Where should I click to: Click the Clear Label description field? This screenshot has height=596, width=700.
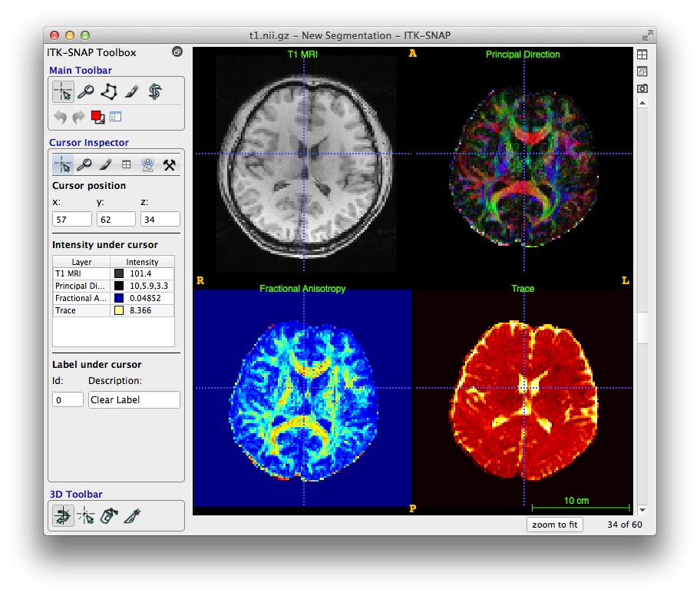[134, 399]
